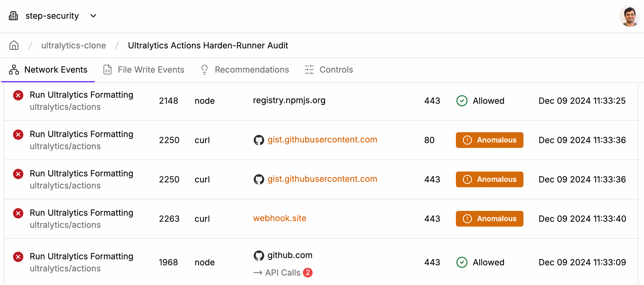Click the organization building icon
Image resolution: width=644 pixels, height=285 pixels.
[x=13, y=16]
